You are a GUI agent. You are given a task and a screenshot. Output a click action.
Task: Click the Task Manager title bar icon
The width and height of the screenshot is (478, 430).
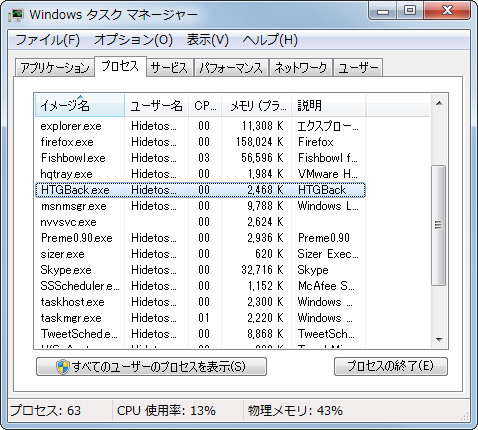(x=16, y=15)
